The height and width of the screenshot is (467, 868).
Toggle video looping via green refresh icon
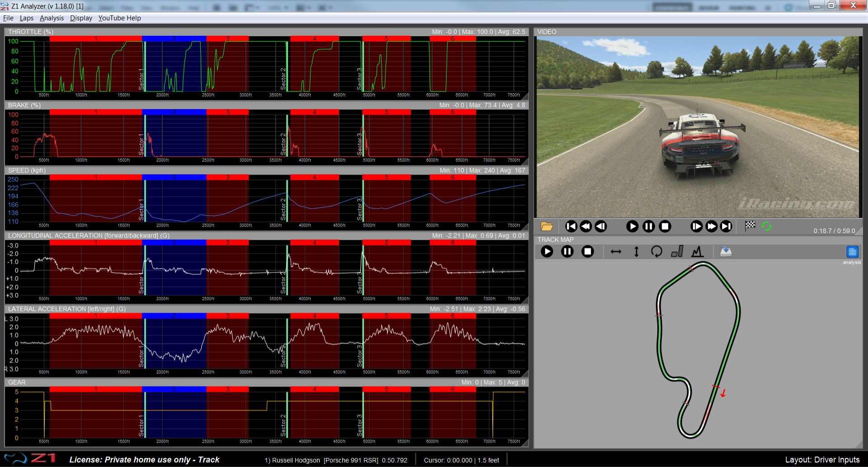pyautogui.click(x=767, y=226)
